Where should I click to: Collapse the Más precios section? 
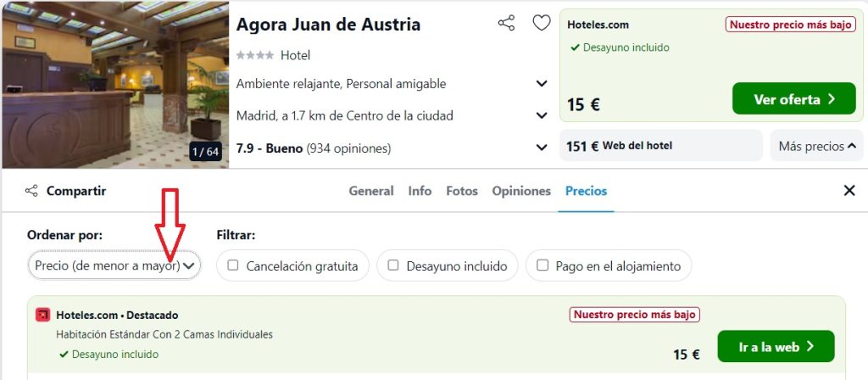tap(816, 146)
